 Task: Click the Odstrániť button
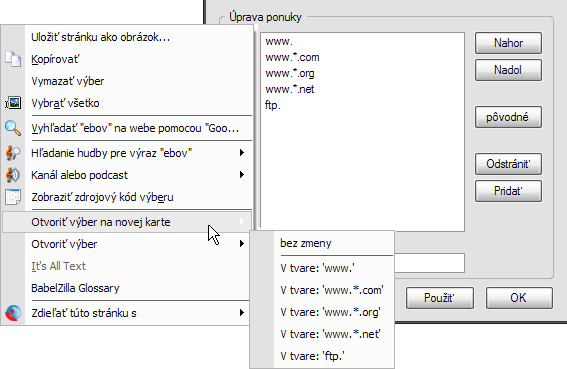tap(508, 164)
